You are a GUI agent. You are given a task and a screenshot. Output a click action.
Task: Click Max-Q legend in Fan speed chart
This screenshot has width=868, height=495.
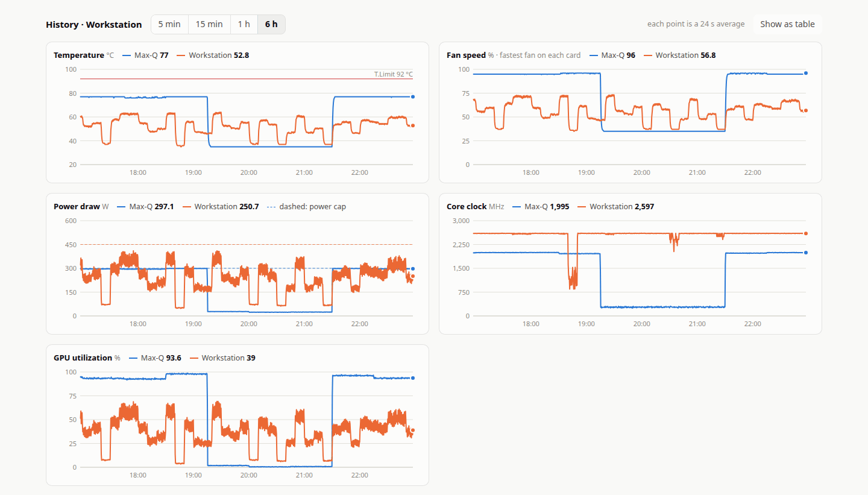click(x=612, y=55)
